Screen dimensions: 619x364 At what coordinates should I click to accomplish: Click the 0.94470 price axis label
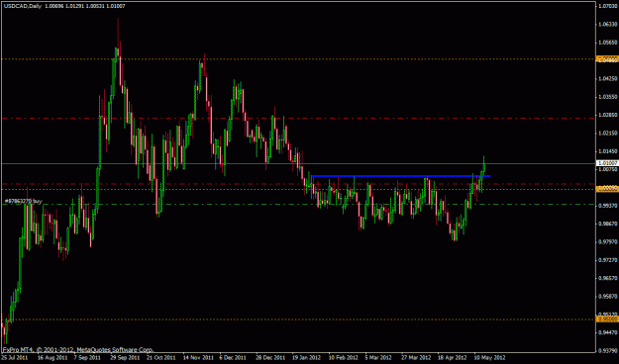[x=608, y=333]
